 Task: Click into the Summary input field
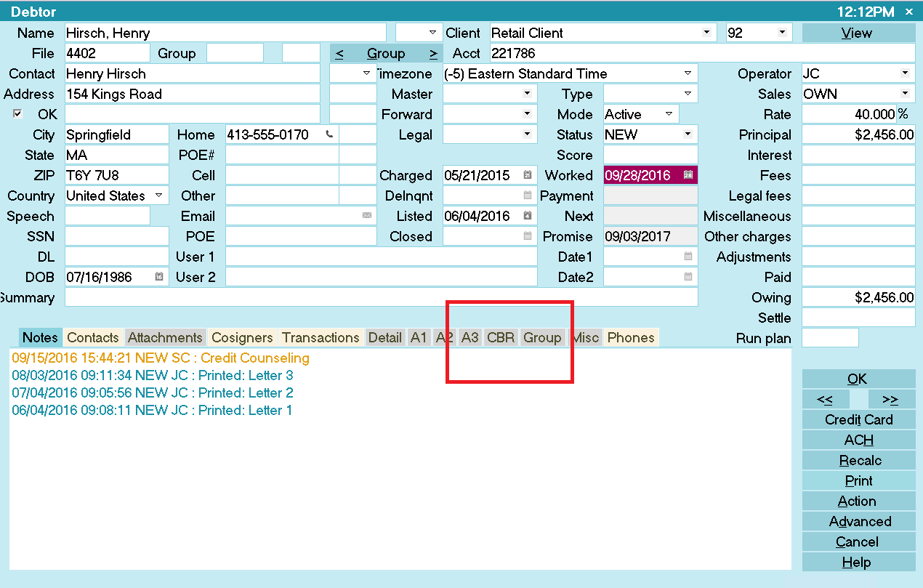381,297
